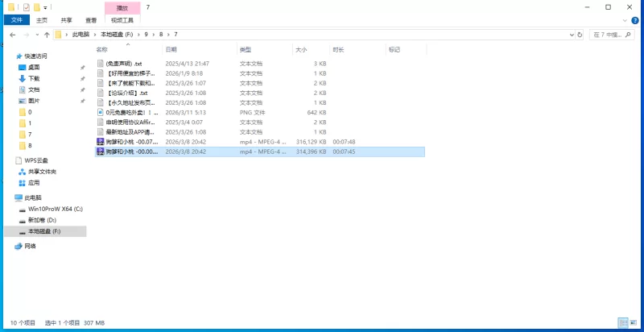Jump to folder 9 in breadcrumb
The height and width of the screenshot is (332, 644).
[x=146, y=35]
